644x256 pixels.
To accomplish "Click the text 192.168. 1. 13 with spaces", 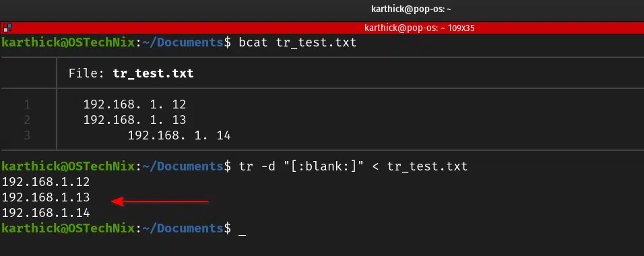I will point(135,119).
